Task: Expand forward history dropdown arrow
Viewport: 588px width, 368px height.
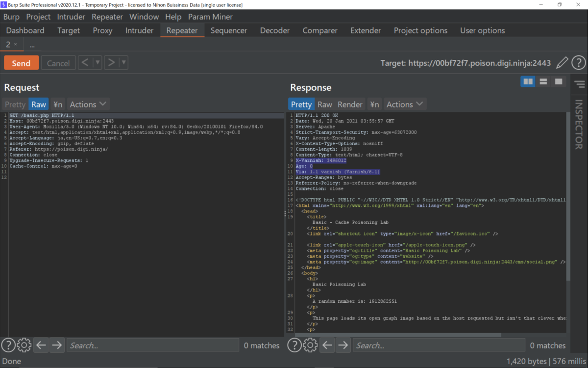Action: tap(123, 63)
